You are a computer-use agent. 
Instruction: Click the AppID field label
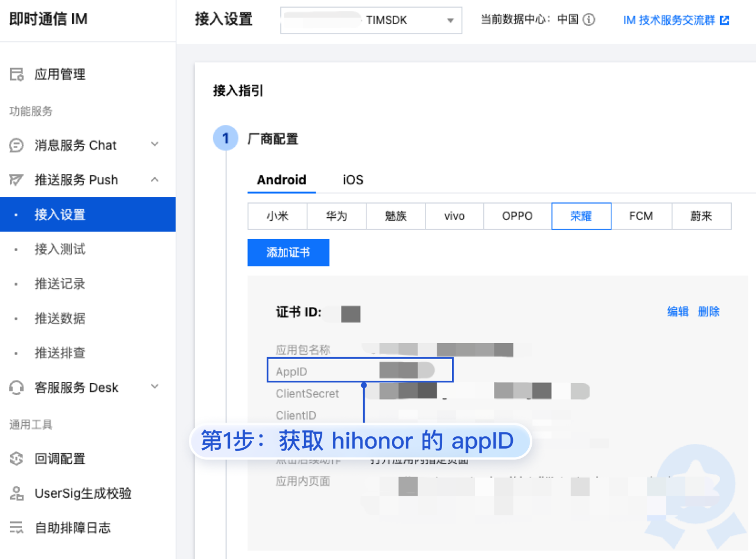click(292, 372)
